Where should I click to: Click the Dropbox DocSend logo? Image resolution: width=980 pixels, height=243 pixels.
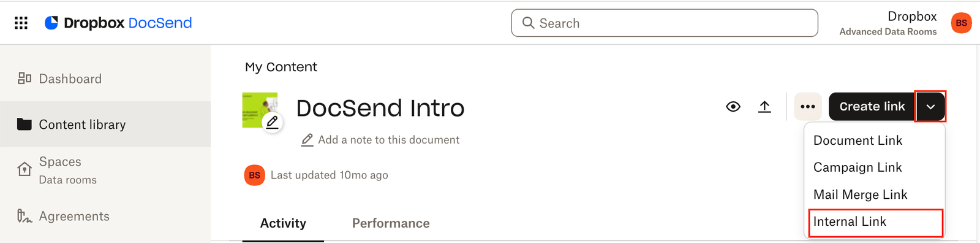pos(118,23)
